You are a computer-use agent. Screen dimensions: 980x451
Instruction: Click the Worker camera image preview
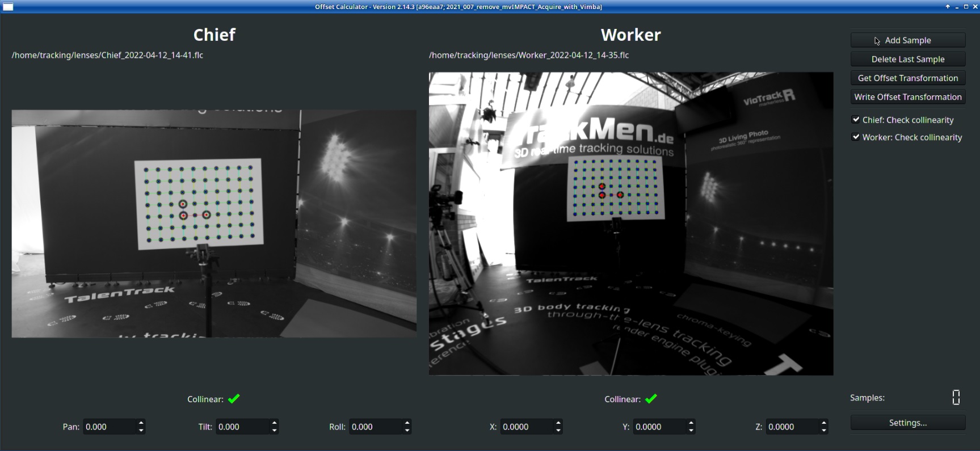click(631, 224)
